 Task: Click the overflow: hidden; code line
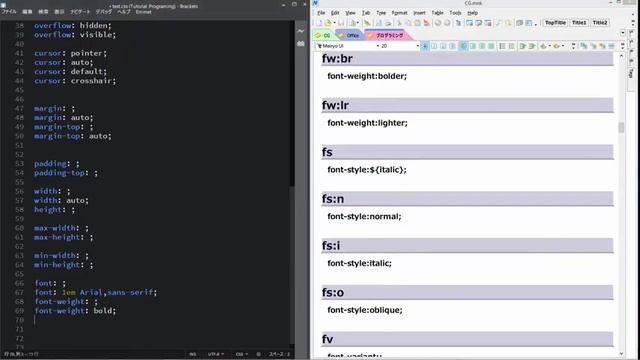point(73,25)
